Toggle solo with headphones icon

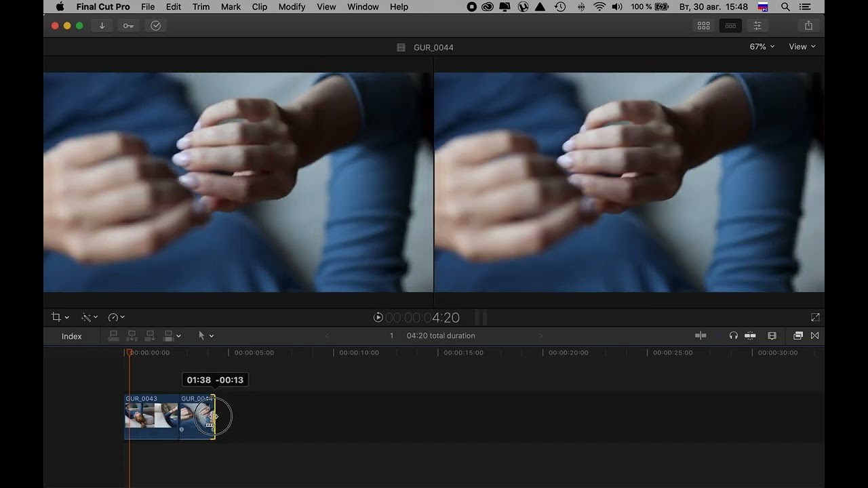[733, 335]
